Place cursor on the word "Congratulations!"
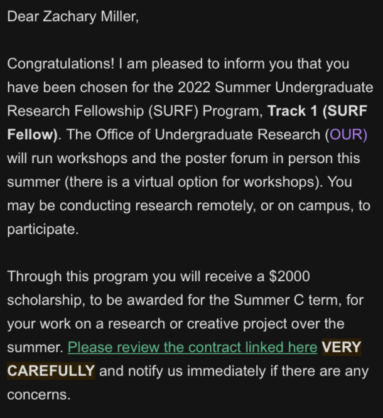The height and width of the screenshot is (418, 383). point(61,64)
